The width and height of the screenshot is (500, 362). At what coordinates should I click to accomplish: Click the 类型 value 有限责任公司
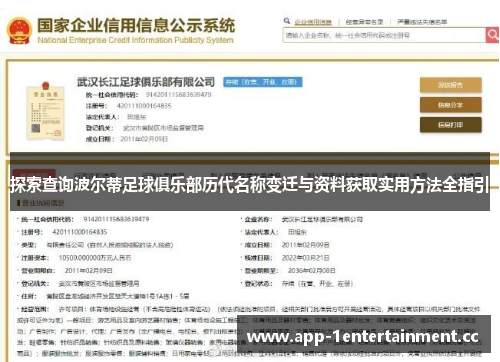point(109,245)
